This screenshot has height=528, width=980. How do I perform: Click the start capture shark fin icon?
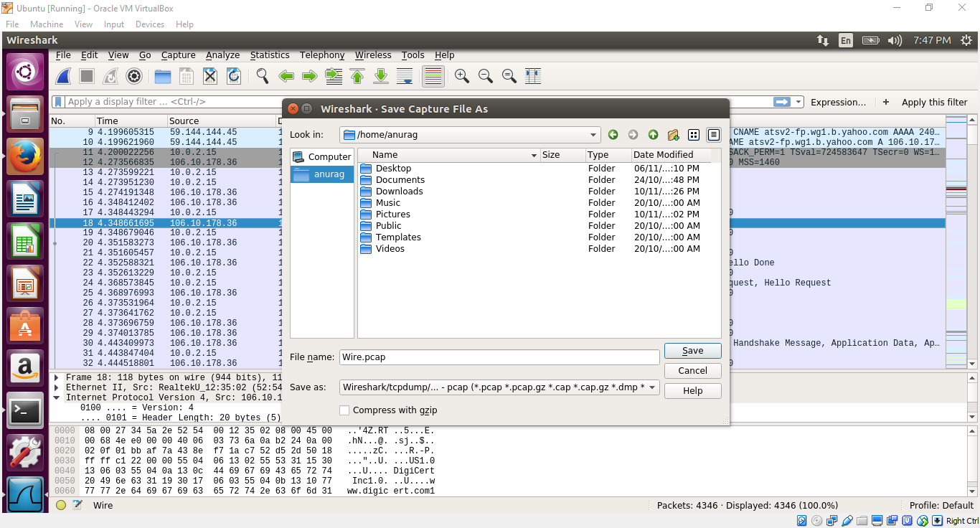[63, 76]
